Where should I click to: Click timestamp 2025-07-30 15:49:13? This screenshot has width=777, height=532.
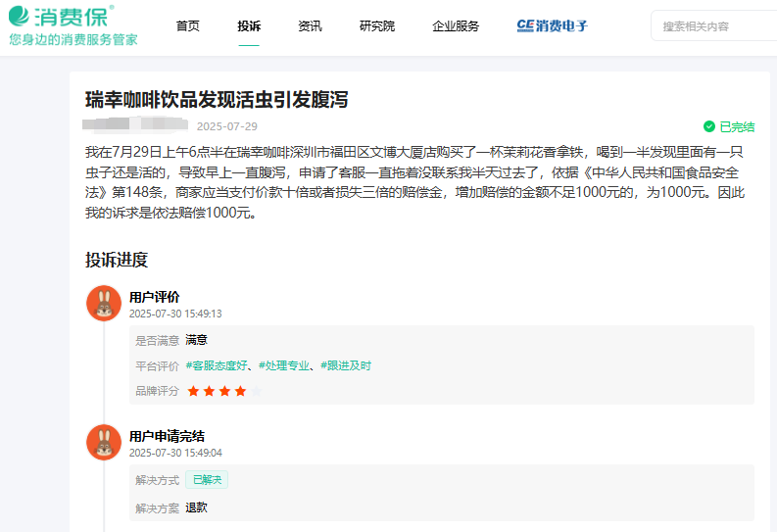pyautogui.click(x=175, y=314)
